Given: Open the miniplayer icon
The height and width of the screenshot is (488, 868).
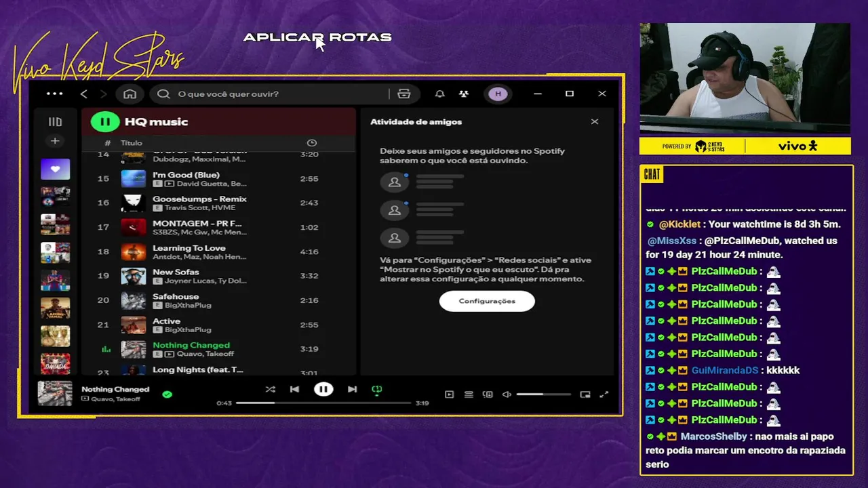Looking at the screenshot, I should (585, 394).
